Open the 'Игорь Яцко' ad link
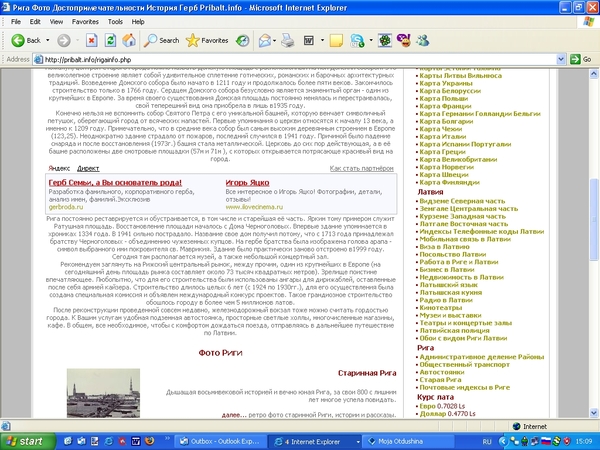Screen dimensions: 600x450 point(247,183)
